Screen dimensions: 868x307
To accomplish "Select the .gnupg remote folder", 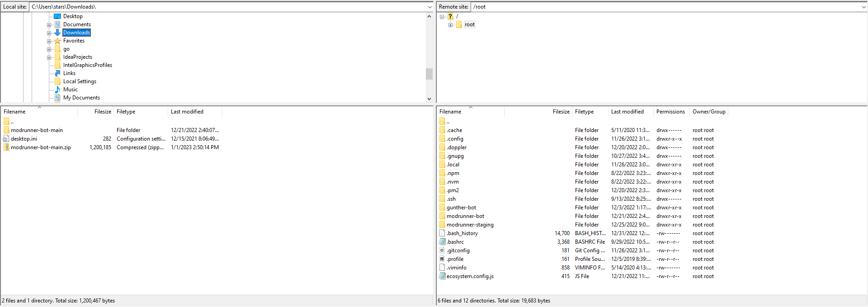I will (x=455, y=156).
